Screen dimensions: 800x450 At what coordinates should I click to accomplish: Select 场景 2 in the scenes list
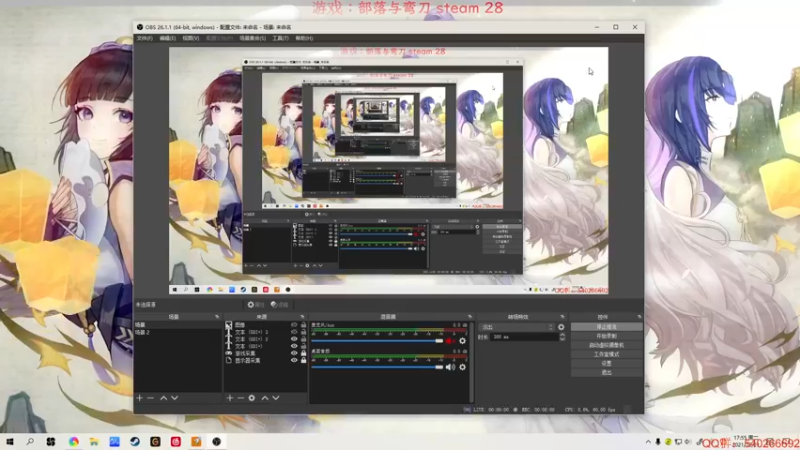click(x=178, y=332)
